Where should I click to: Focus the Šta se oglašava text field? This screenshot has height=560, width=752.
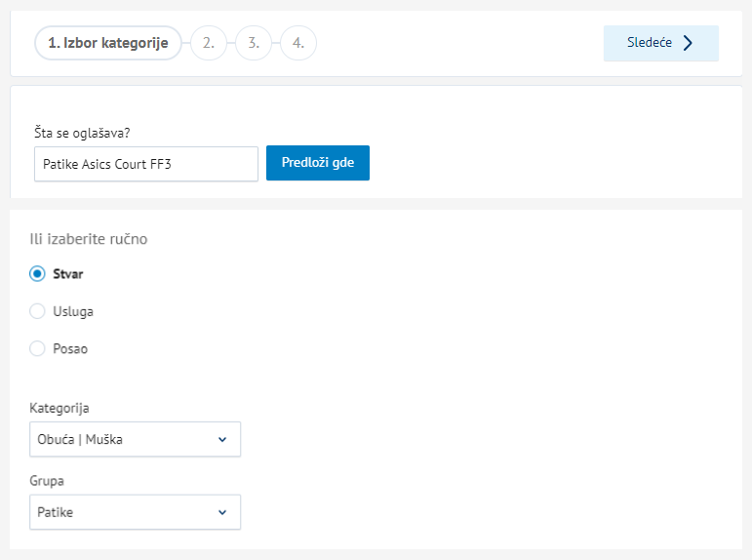[146, 164]
